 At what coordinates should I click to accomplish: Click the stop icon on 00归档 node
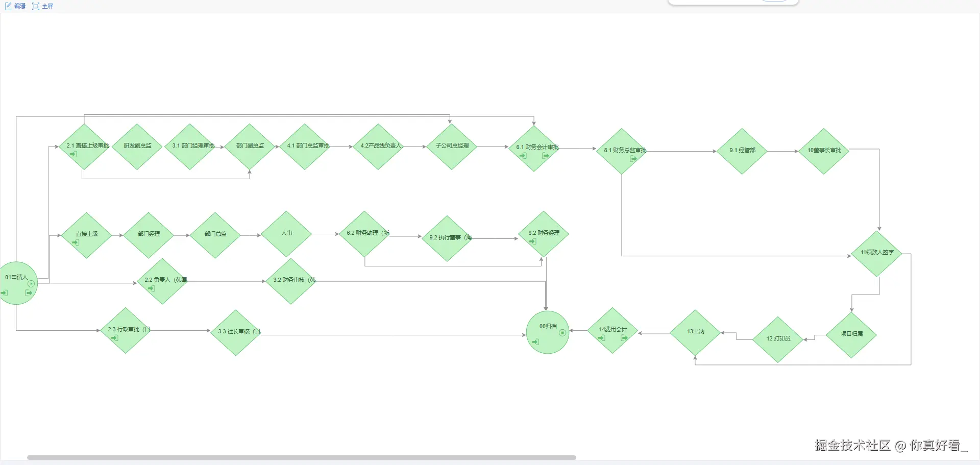(562, 333)
